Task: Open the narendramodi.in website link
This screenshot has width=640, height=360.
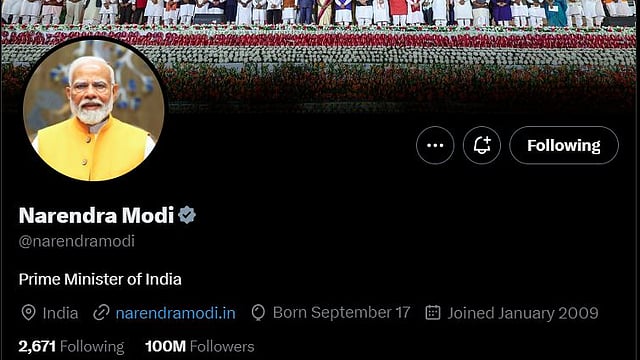Action: (176, 313)
